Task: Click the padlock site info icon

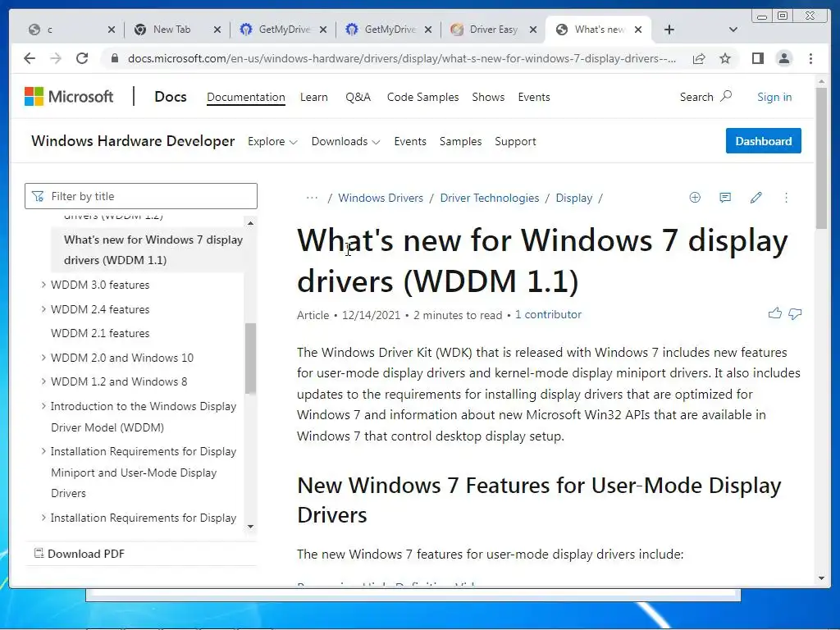Action: [114, 58]
